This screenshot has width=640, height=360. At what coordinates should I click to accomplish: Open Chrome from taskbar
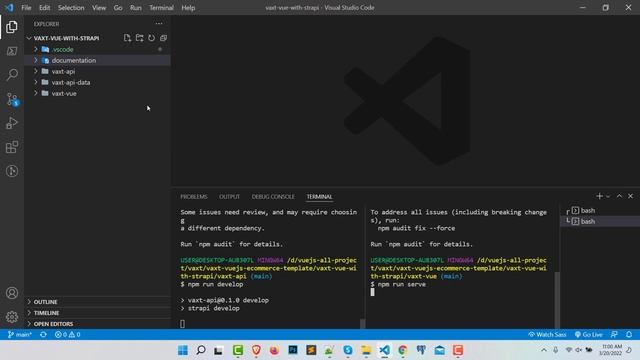pos(403,350)
